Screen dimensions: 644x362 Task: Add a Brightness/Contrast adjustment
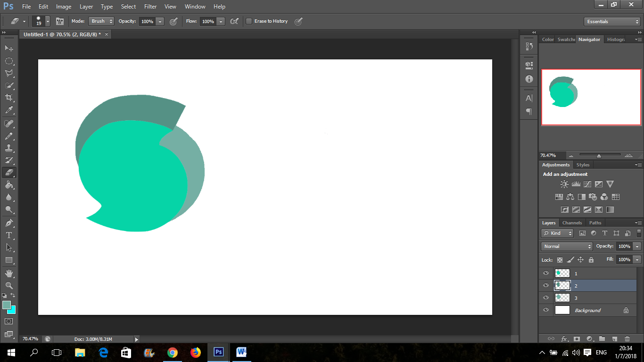tap(564, 184)
